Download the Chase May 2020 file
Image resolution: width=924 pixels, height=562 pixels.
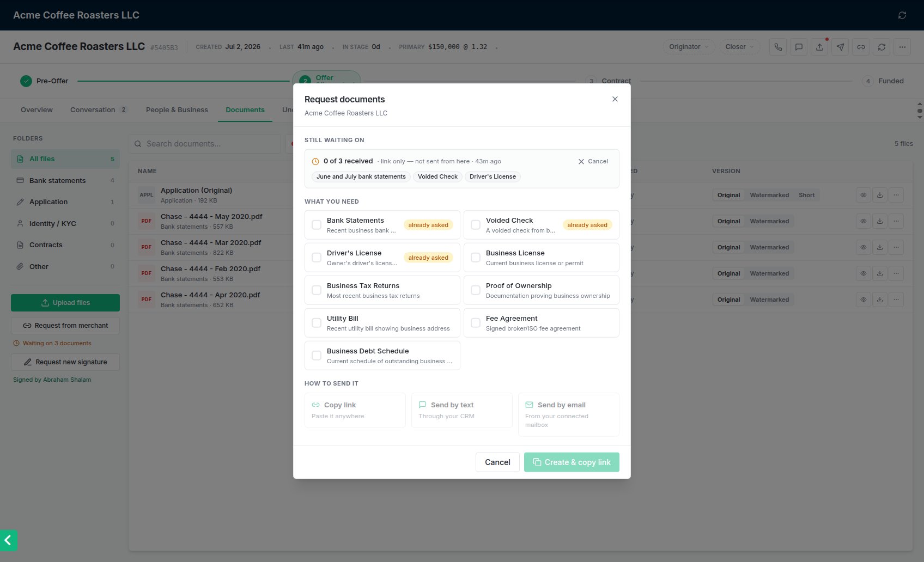pyautogui.click(x=880, y=221)
